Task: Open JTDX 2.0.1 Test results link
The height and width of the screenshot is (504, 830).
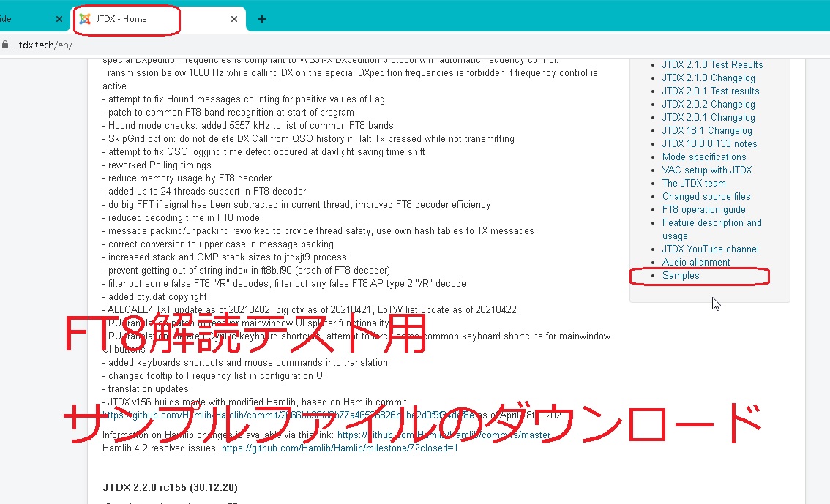Action: pyautogui.click(x=711, y=91)
